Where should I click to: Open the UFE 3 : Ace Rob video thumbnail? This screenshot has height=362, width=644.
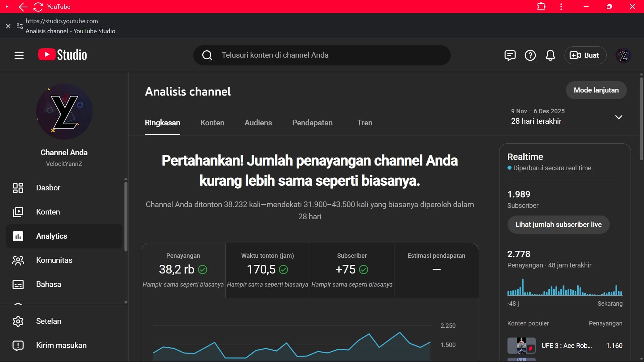click(x=521, y=345)
